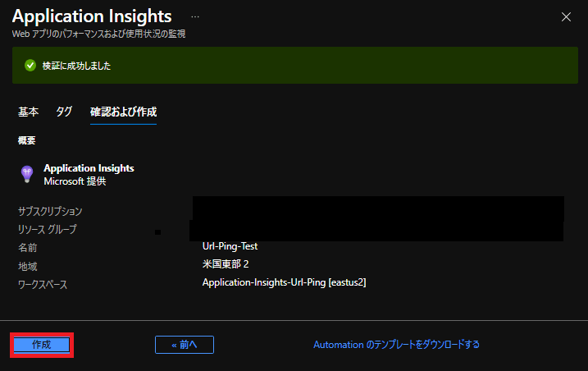Click the Application Insights page title
Screen dimensions: 588x371
pos(92,16)
